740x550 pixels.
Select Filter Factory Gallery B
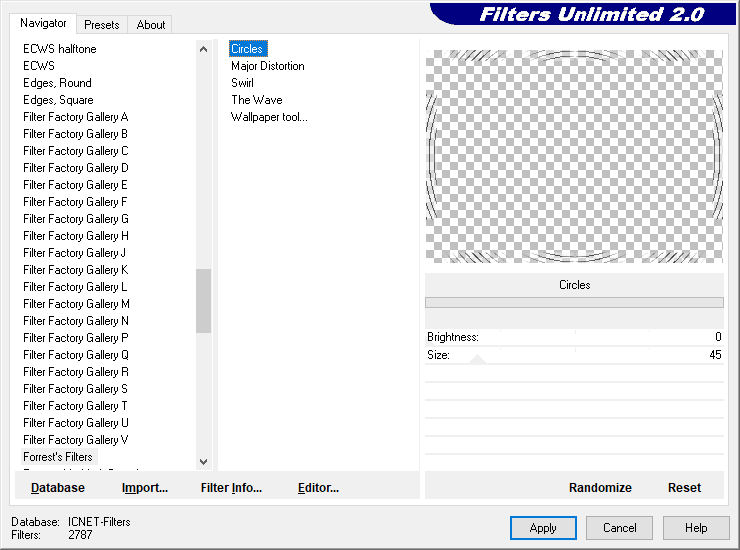[76, 134]
